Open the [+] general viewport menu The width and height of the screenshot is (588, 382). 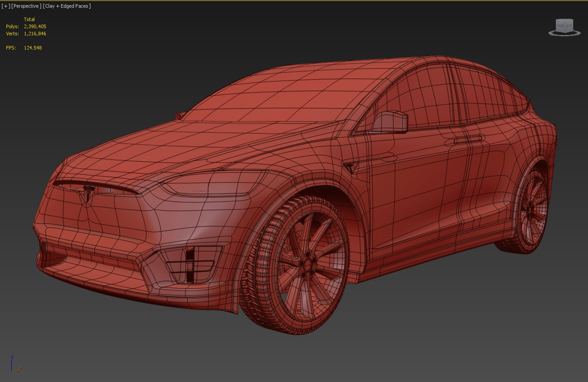(x=6, y=6)
